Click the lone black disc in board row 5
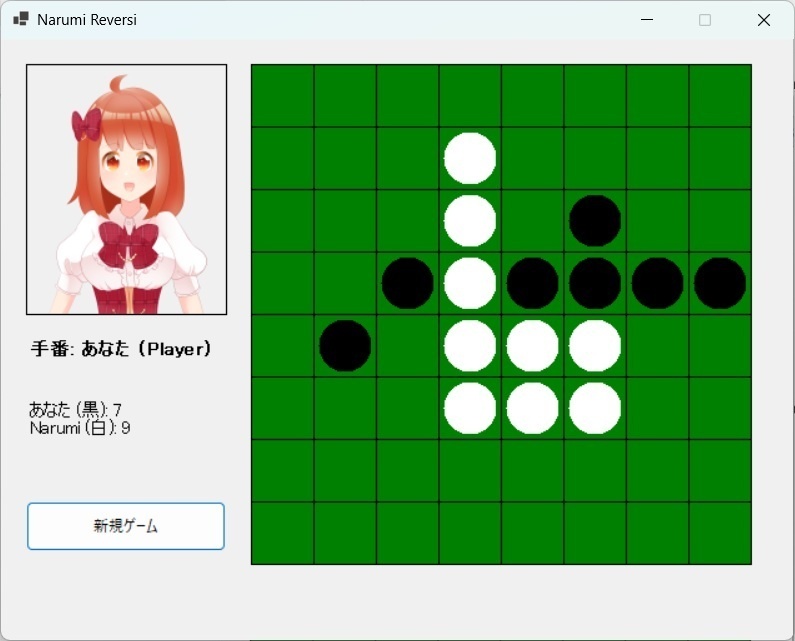Screen dimensions: 795x641 pos(345,345)
